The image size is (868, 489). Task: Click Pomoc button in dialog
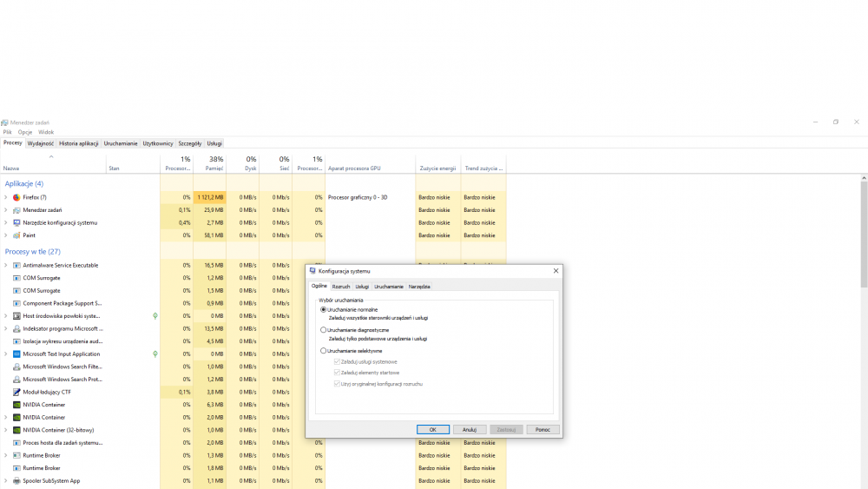click(542, 430)
